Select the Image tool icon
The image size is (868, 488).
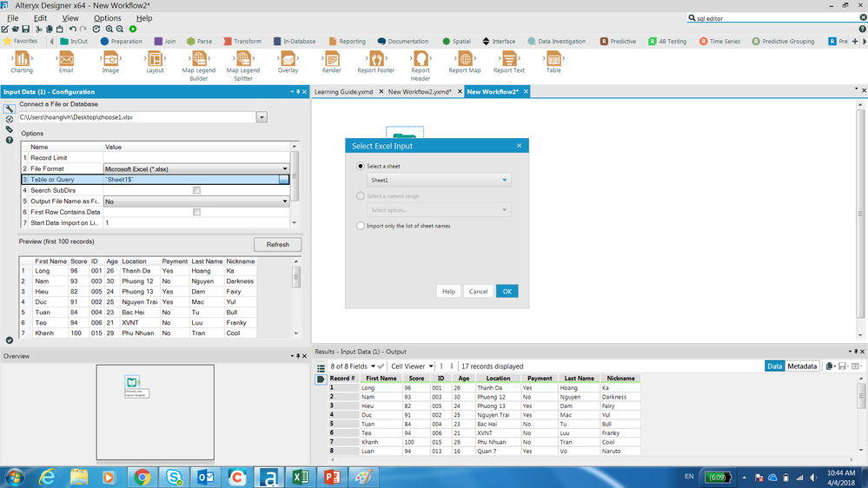(x=110, y=59)
